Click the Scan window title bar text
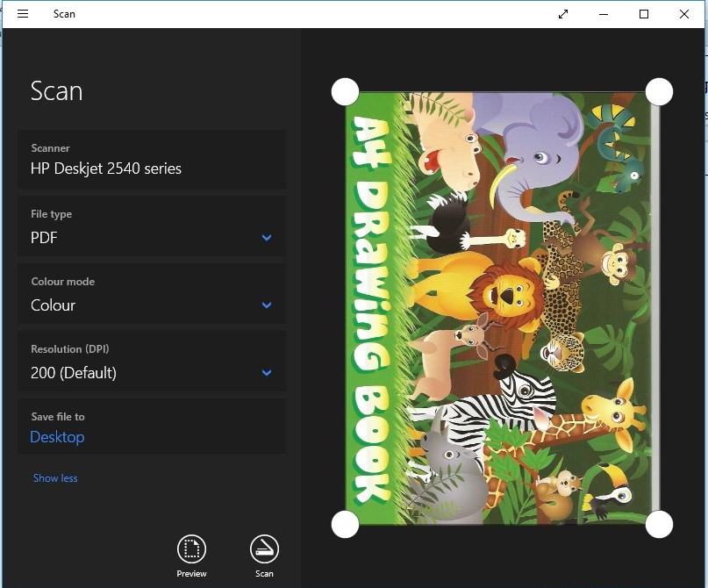The width and height of the screenshot is (708, 588). (x=64, y=14)
